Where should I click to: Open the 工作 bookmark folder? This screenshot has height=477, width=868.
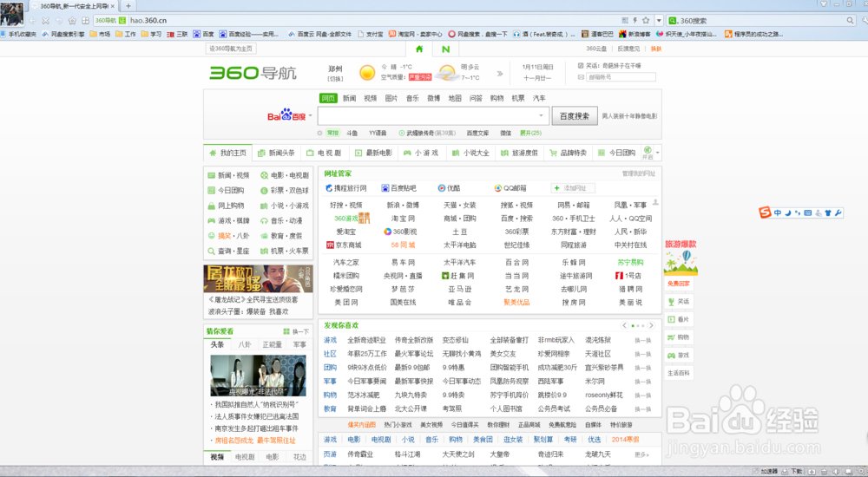126,35
